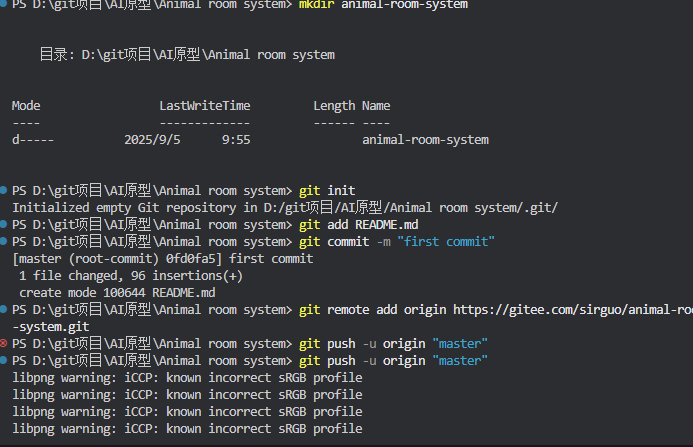Click the blue marker beside git init command
Viewport: 693px width, 447px height.
click(x=3, y=191)
